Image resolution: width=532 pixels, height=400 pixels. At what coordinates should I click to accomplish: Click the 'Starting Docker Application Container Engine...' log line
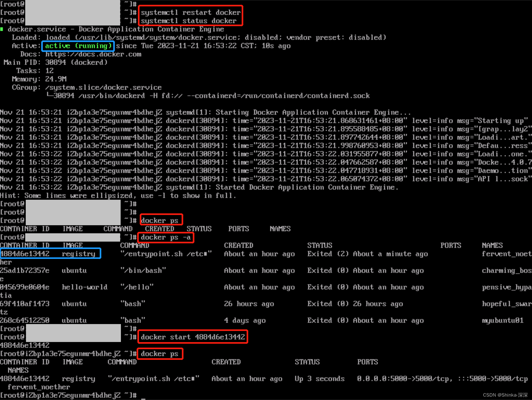point(205,112)
